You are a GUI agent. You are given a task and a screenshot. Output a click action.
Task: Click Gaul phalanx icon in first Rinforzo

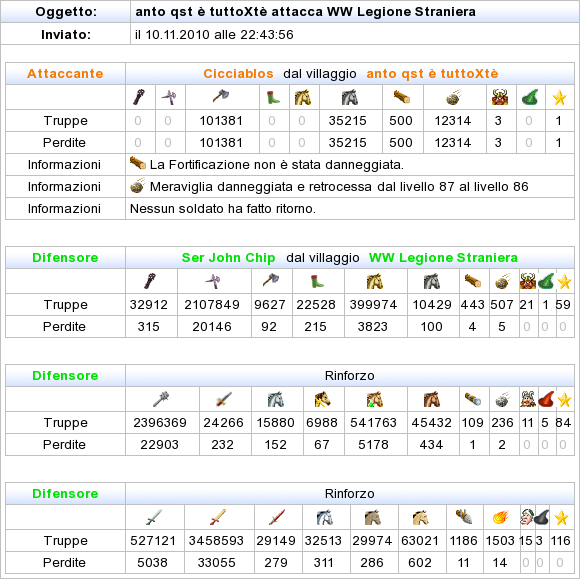(x=161, y=400)
